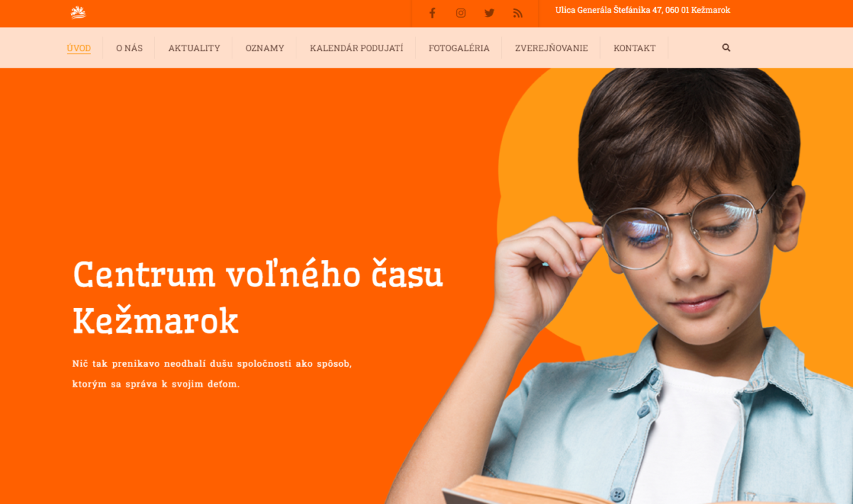Image resolution: width=853 pixels, height=504 pixels.
Task: Open the FOTOGALÉRIA menu item
Action: pos(458,48)
